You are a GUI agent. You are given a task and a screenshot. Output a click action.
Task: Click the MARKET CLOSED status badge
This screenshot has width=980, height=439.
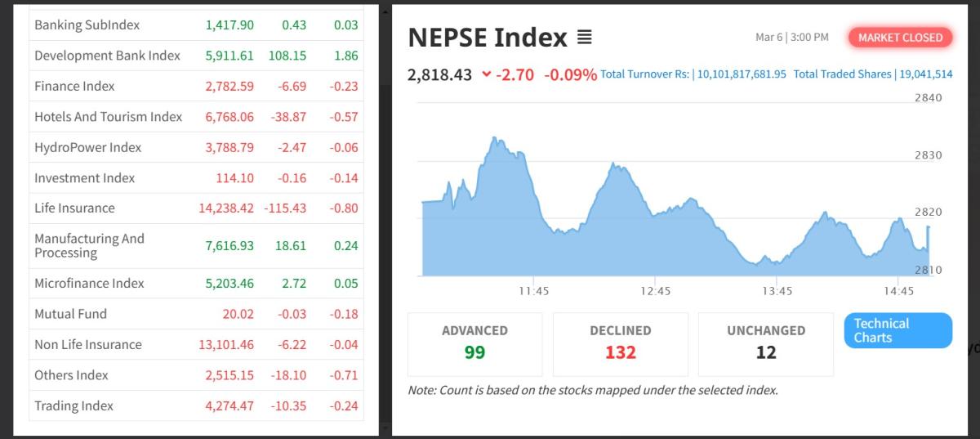(900, 38)
